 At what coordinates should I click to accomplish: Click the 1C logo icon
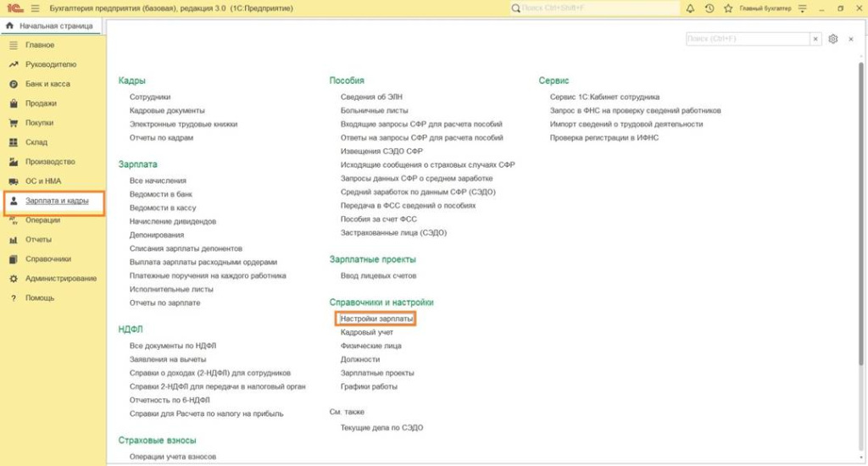14,8
